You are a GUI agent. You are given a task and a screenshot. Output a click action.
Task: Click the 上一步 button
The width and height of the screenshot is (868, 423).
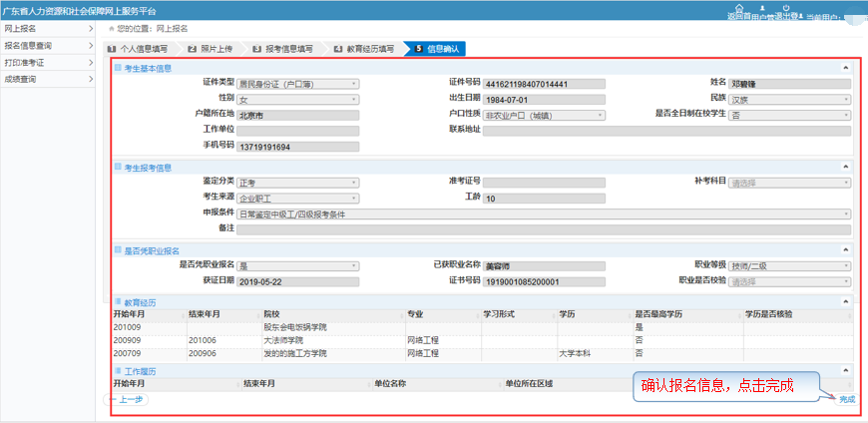coord(127,399)
